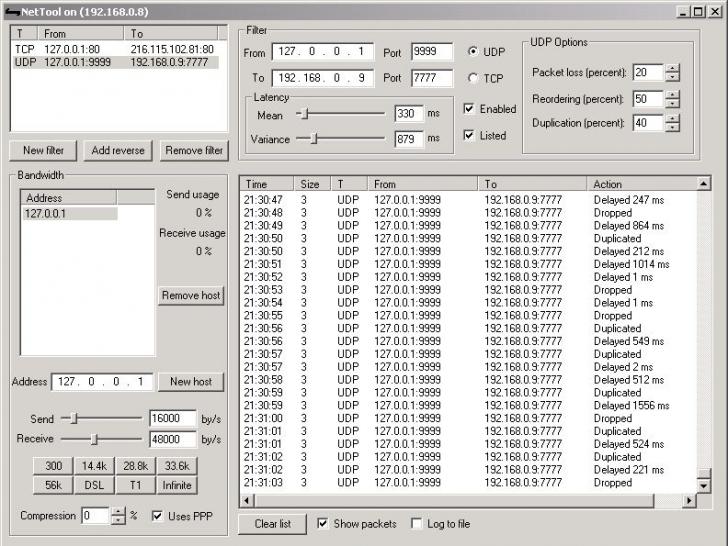Click the Send bandwidth slider thumb
Screen dimensions: 728x546
(73, 418)
